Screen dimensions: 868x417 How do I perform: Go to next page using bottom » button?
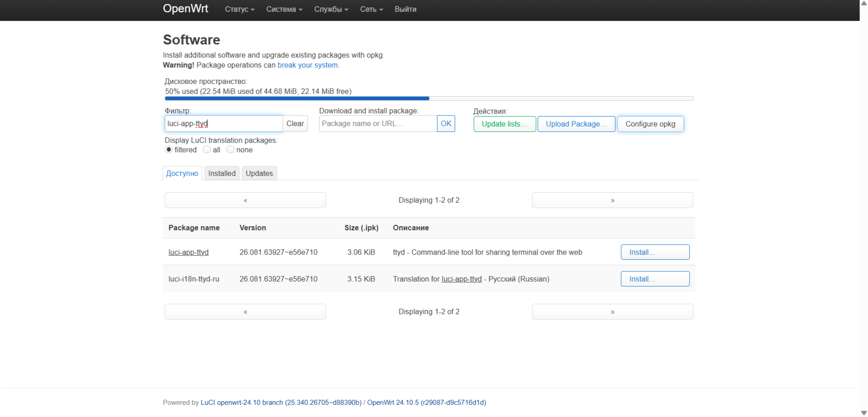coord(612,312)
